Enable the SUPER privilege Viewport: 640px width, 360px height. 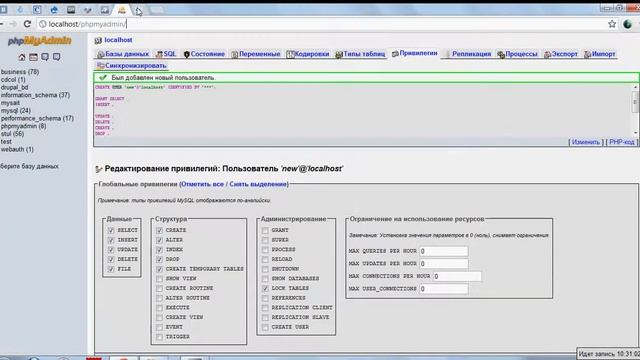click(x=265, y=240)
